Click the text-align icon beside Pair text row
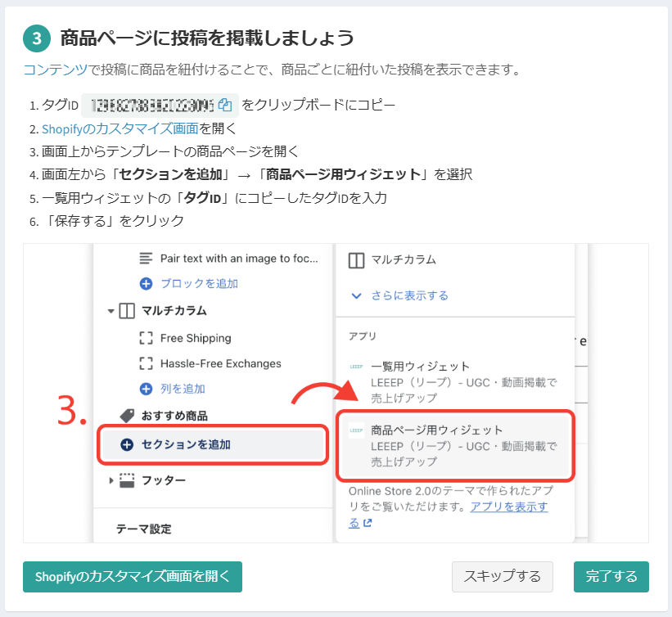 coord(146,259)
